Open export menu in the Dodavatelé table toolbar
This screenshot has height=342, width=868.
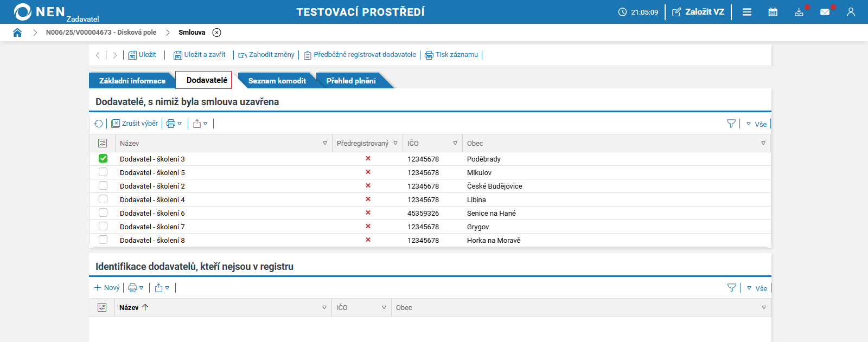[x=200, y=124]
